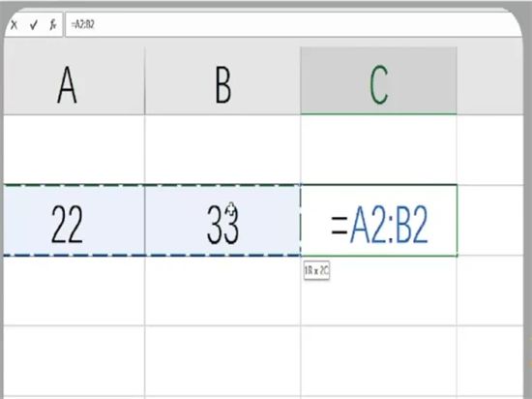Select empty cell B3 below 33
The width and height of the screenshot is (532, 399).
(222, 291)
